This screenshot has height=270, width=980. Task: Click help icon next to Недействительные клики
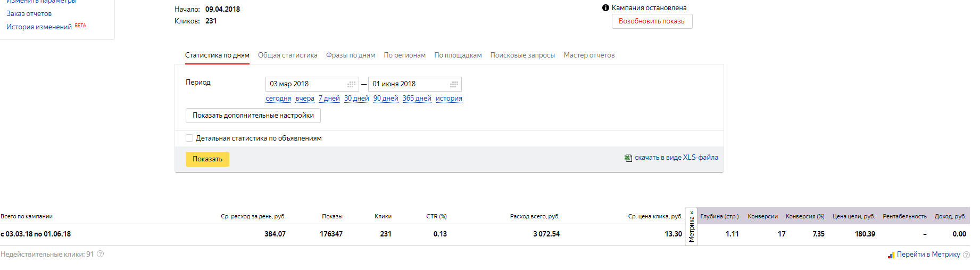101,254
